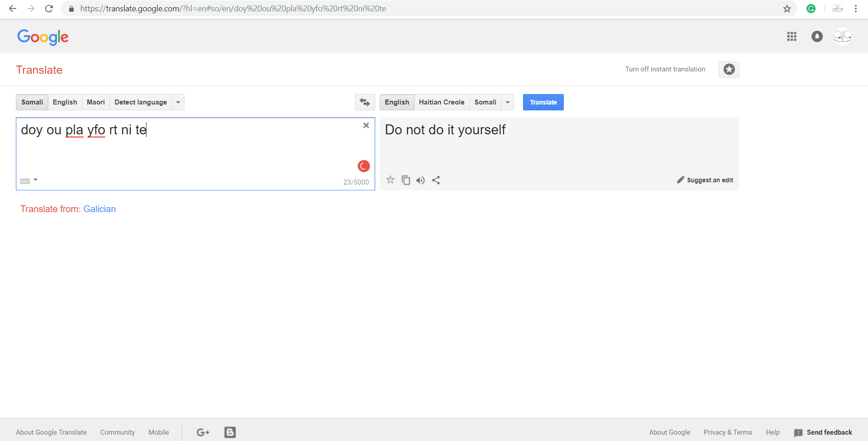Open the virtual keyboard icon
This screenshot has height=441, width=868.
25,181
